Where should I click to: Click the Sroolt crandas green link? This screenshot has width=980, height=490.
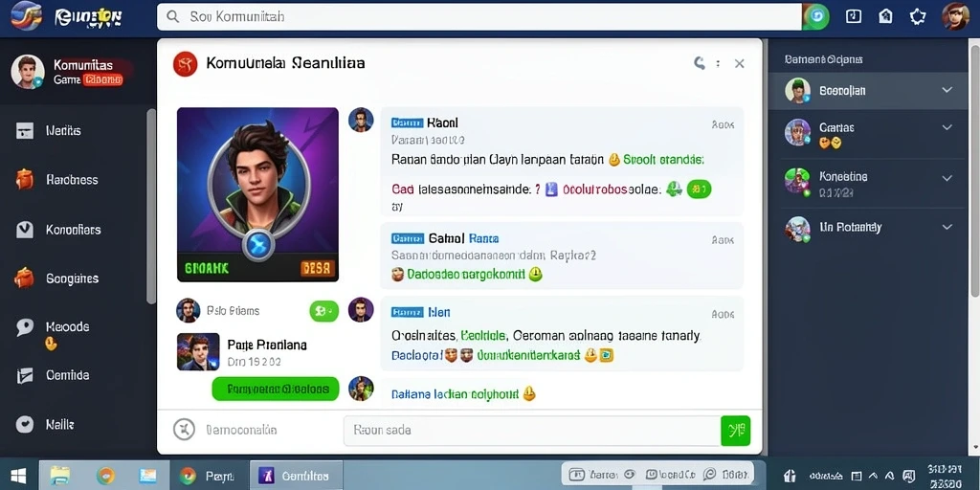point(664,160)
